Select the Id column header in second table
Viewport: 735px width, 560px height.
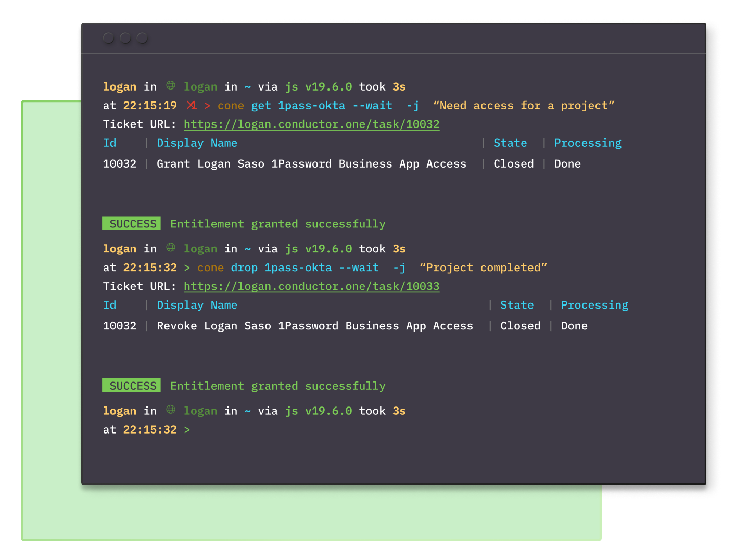coord(109,305)
